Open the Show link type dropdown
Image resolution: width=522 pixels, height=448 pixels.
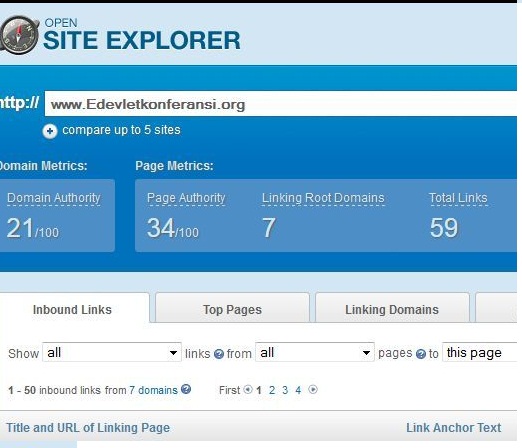(x=112, y=352)
